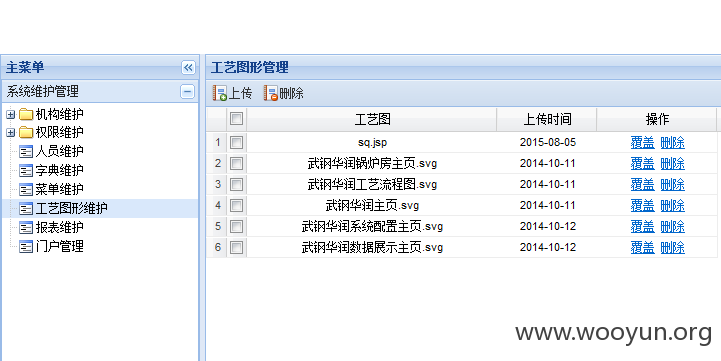The image size is (721, 361).
Task: Click the 上传 upload toolbar button
Action: 232,93
